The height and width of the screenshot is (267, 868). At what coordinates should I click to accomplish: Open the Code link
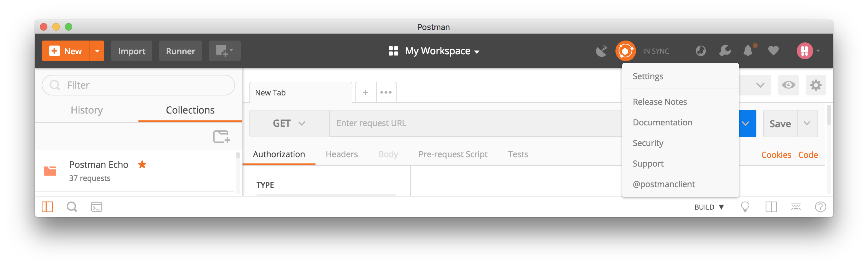point(808,155)
